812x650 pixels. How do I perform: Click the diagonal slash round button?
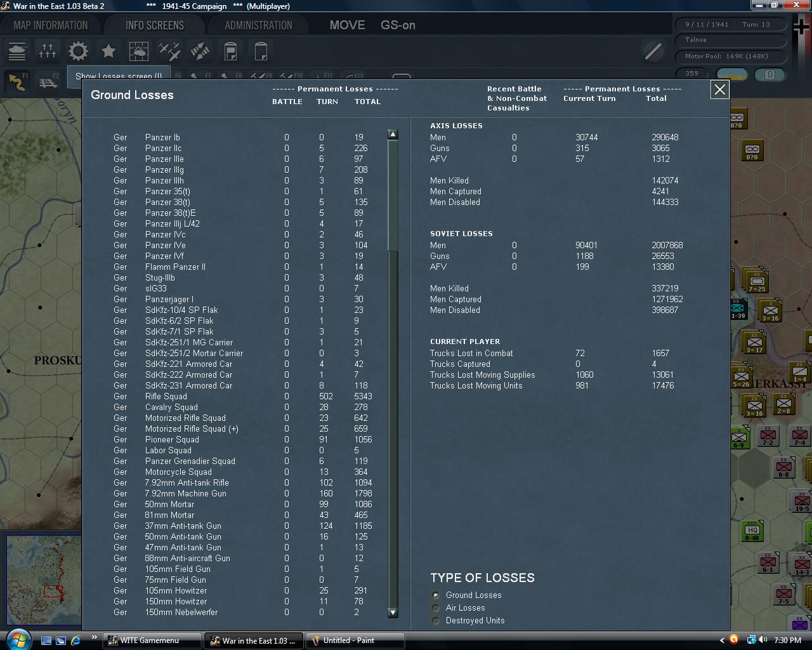tap(653, 51)
